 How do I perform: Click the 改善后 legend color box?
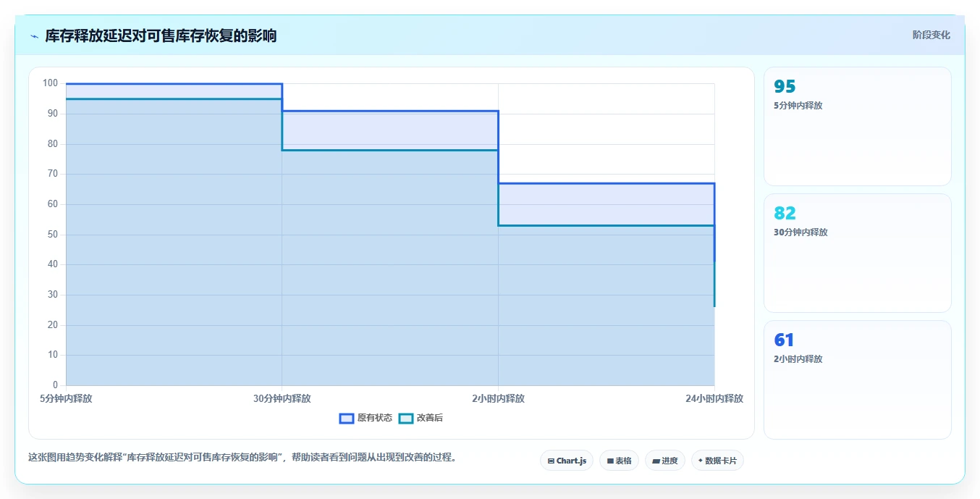(406, 418)
